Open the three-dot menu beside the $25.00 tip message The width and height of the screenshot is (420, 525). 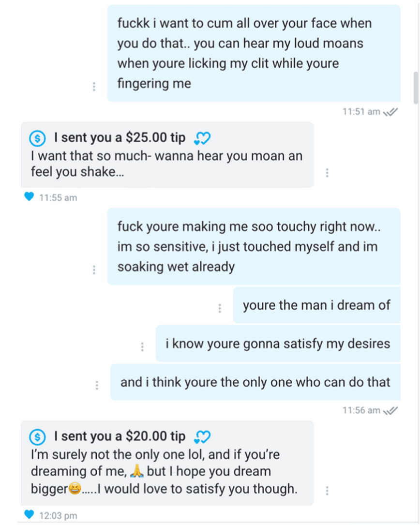pyautogui.click(x=328, y=172)
